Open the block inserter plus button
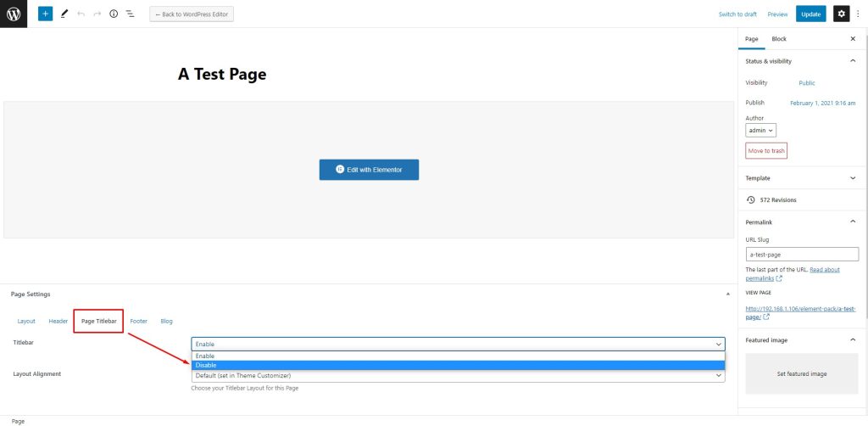This screenshot has width=868, height=426. coord(46,14)
